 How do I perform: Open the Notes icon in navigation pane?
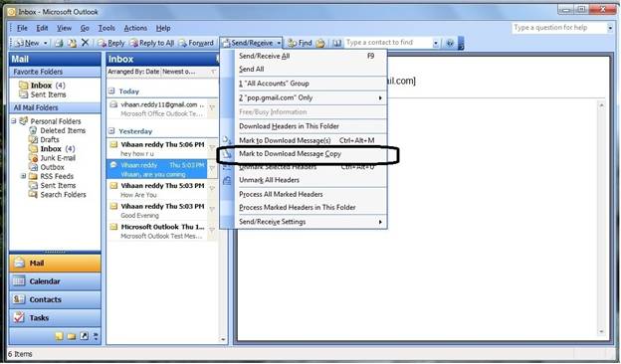pyautogui.click(x=59, y=336)
